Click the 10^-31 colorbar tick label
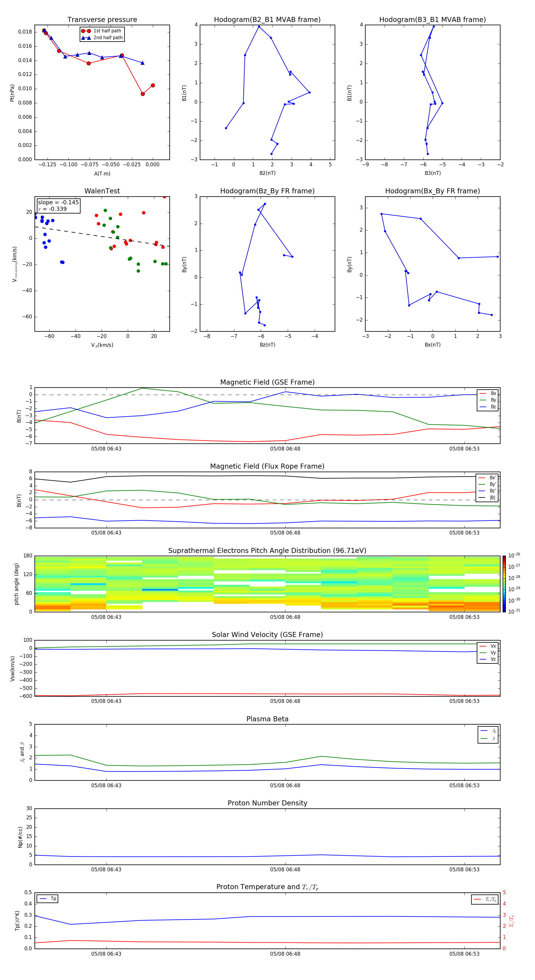Screen dimensions: 535x980 tap(514, 611)
